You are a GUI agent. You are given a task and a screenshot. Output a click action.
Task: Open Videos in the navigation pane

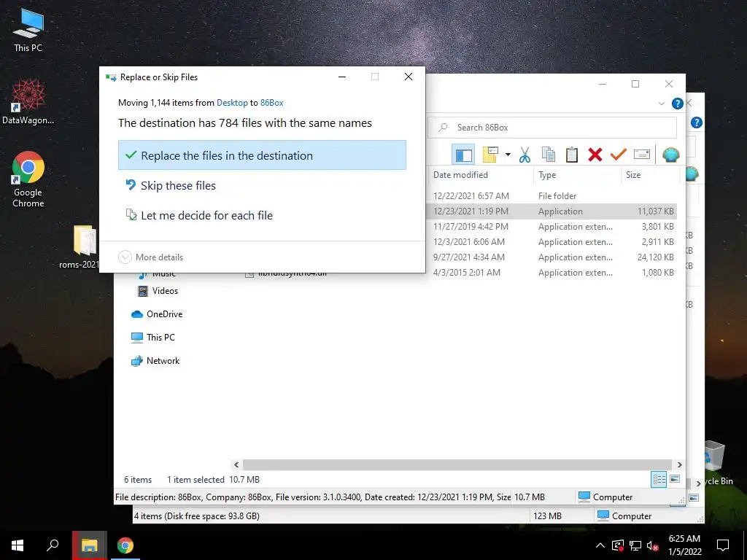[x=158, y=291]
